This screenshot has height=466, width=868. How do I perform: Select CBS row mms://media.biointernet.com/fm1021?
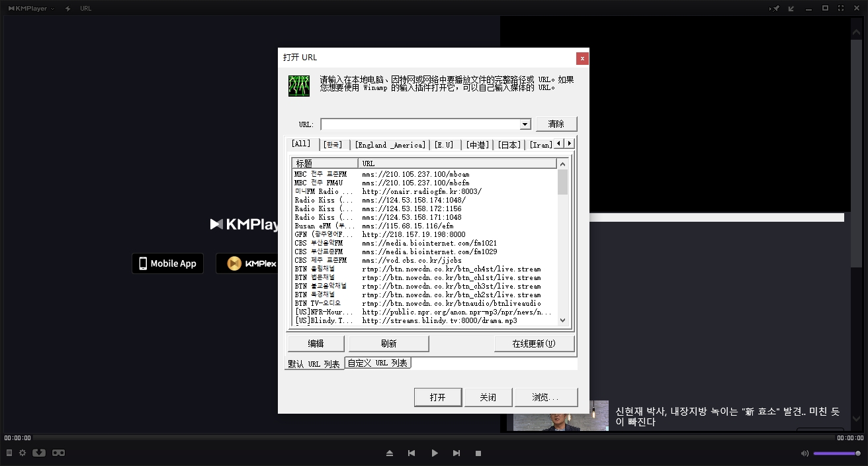coord(425,243)
